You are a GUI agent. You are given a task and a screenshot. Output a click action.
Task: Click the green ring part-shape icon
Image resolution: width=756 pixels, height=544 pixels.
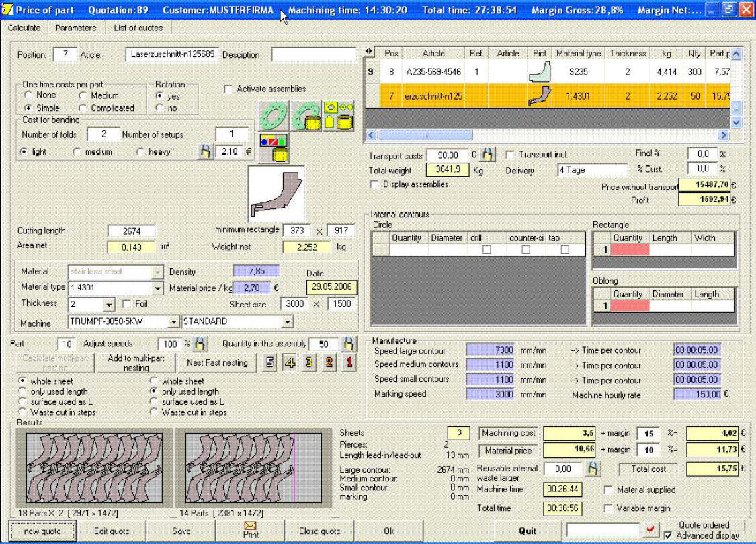point(274,116)
